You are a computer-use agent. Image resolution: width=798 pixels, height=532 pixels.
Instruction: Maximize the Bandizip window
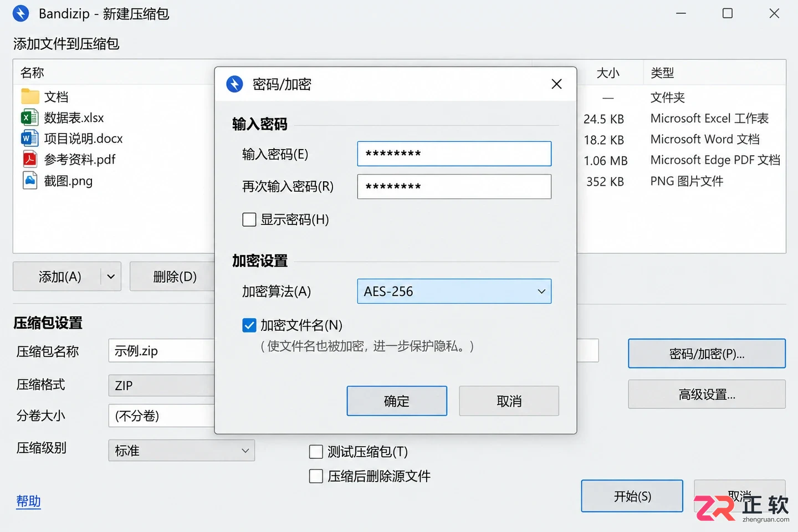(x=728, y=13)
